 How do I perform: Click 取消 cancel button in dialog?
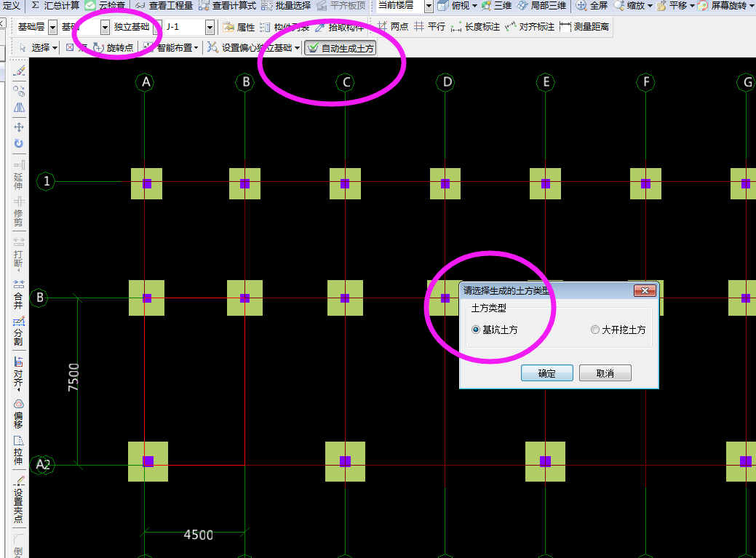pyautogui.click(x=605, y=373)
